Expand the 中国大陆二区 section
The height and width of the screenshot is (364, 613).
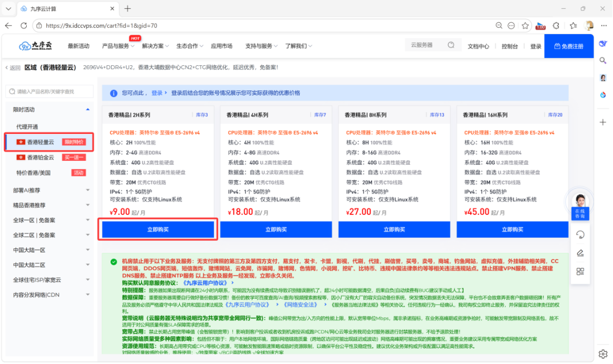point(50,265)
